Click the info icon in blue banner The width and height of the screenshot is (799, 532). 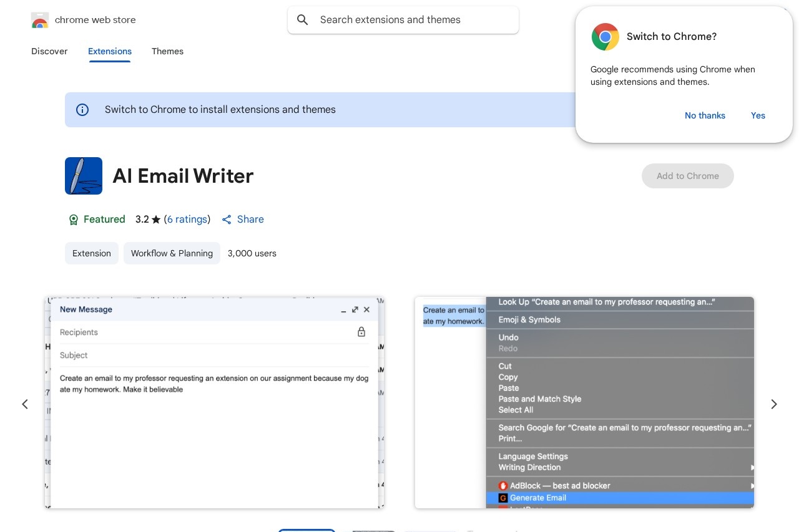(82, 110)
